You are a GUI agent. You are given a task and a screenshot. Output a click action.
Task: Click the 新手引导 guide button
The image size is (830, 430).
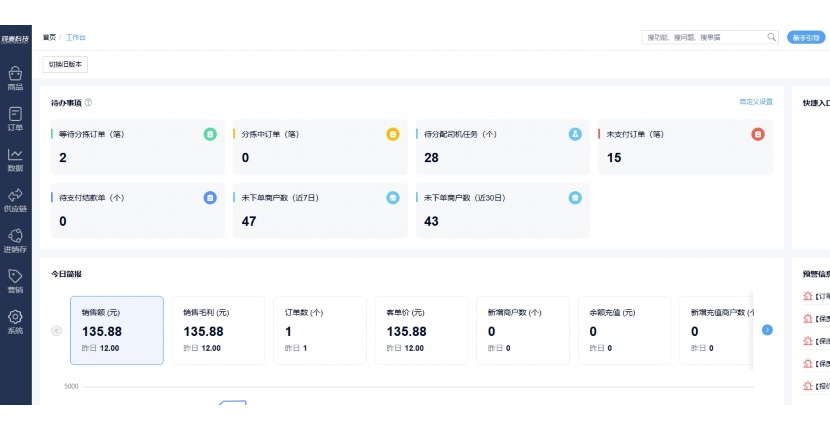click(x=806, y=37)
